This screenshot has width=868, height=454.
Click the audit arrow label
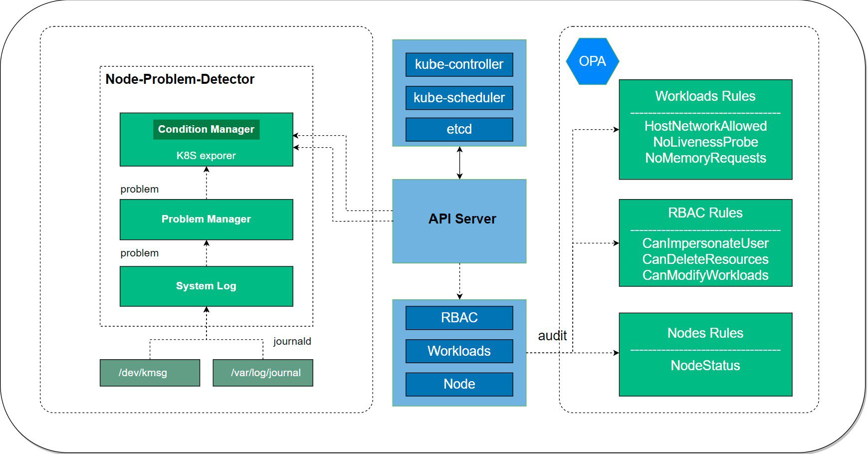pyautogui.click(x=552, y=336)
